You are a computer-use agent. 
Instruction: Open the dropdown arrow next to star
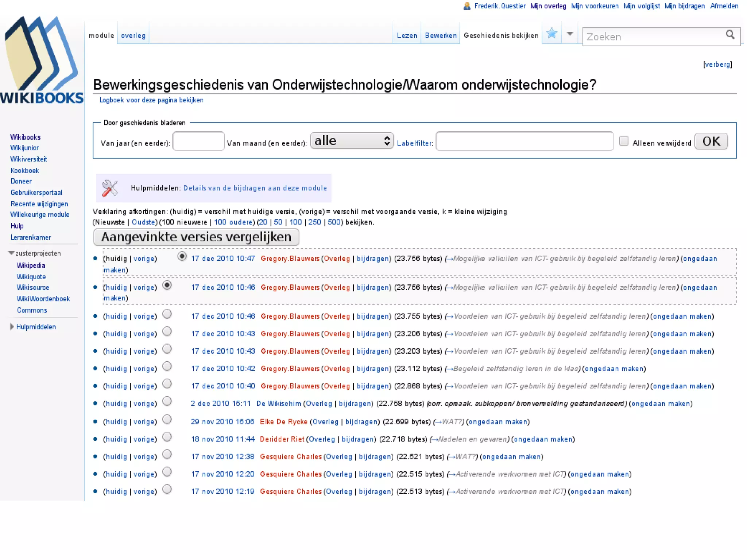click(570, 34)
